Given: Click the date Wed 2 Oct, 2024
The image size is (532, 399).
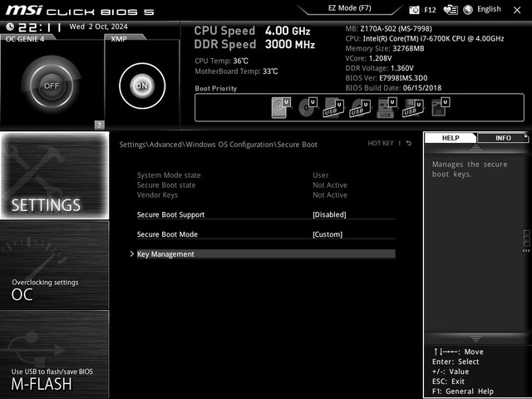Looking at the screenshot, I should [x=98, y=27].
